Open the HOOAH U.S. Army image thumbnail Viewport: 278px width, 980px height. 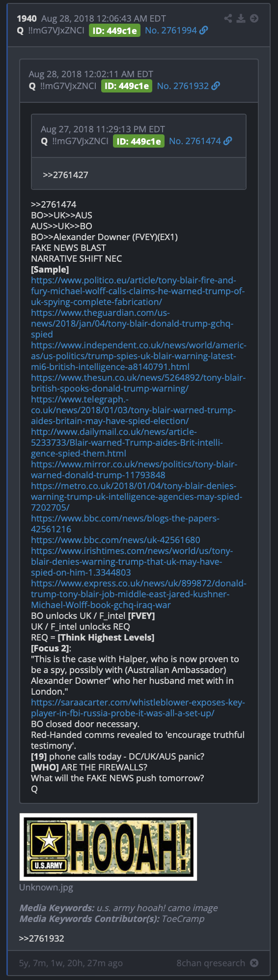click(x=108, y=846)
